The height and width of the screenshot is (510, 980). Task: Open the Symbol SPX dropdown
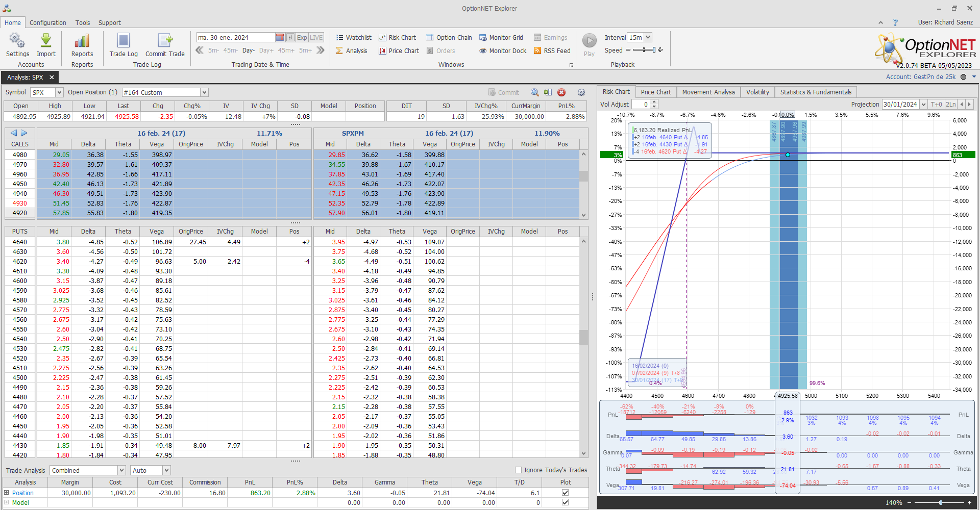(x=59, y=92)
